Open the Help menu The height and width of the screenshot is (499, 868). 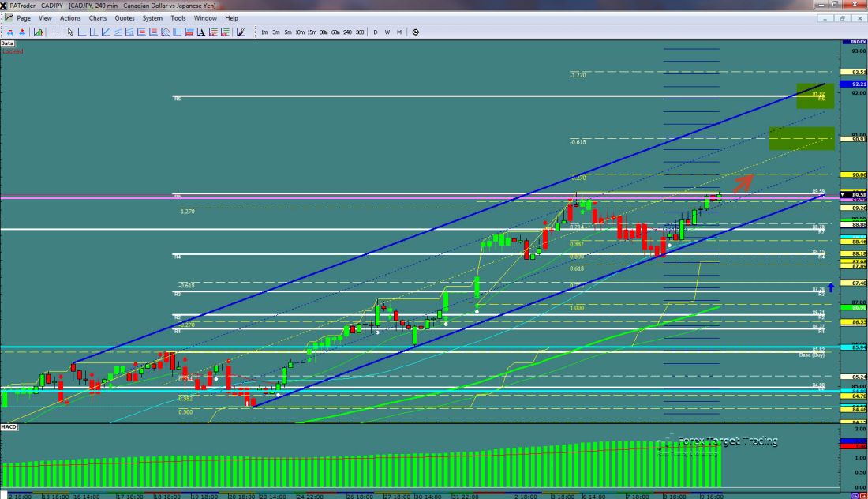click(231, 18)
